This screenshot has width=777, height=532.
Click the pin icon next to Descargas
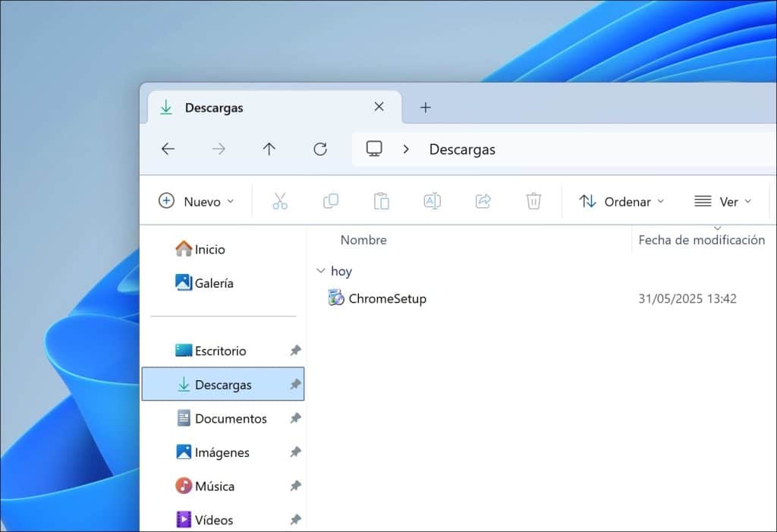(295, 384)
